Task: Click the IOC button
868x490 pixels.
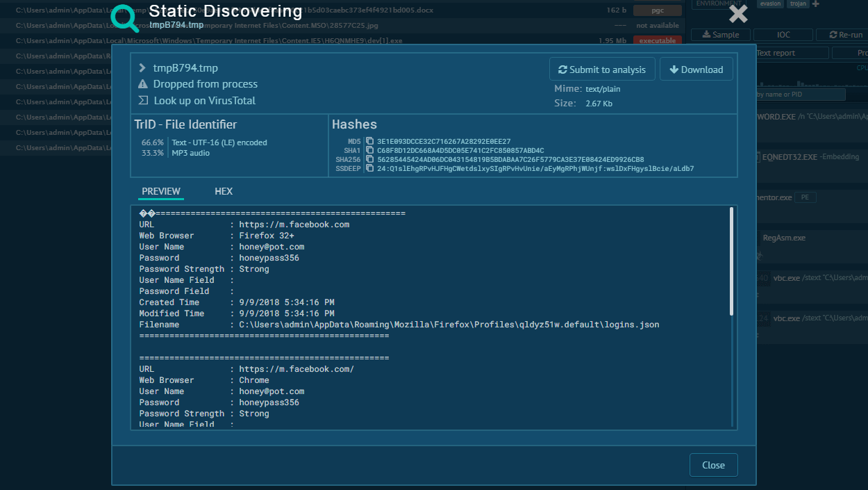Action: click(783, 35)
